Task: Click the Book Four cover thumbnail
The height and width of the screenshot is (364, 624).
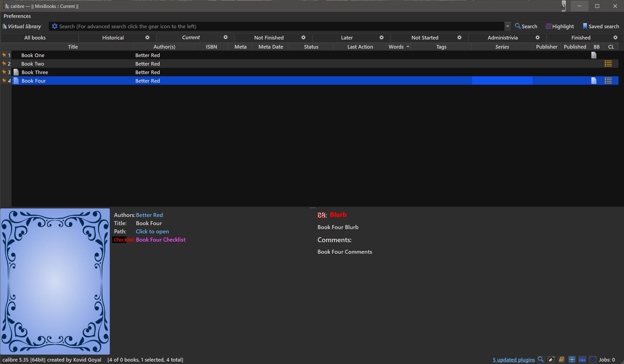Action: coord(55,281)
